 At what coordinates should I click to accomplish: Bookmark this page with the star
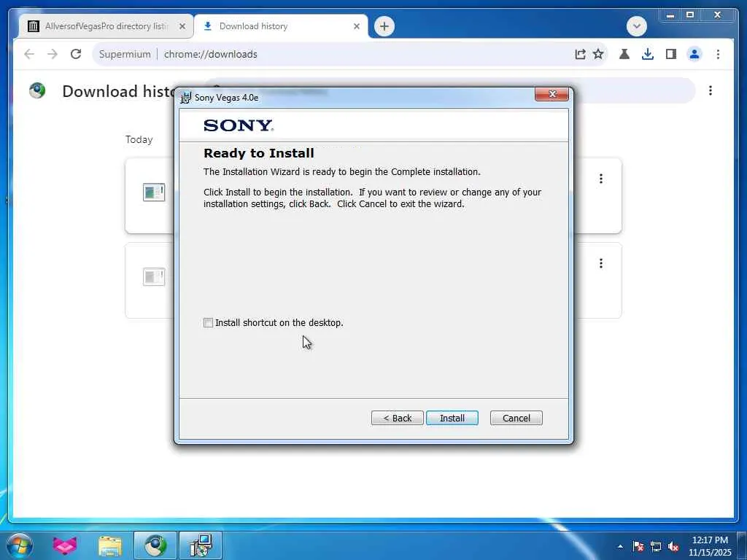pos(598,54)
